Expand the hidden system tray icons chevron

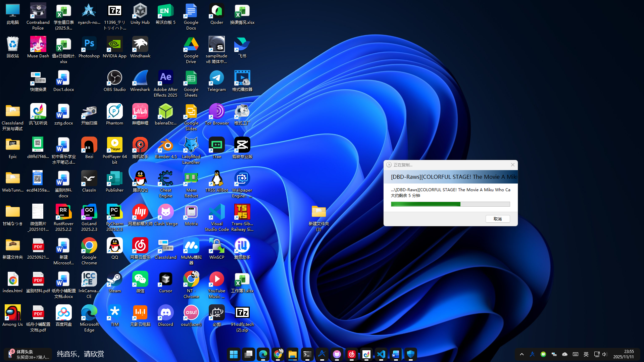click(x=522, y=354)
